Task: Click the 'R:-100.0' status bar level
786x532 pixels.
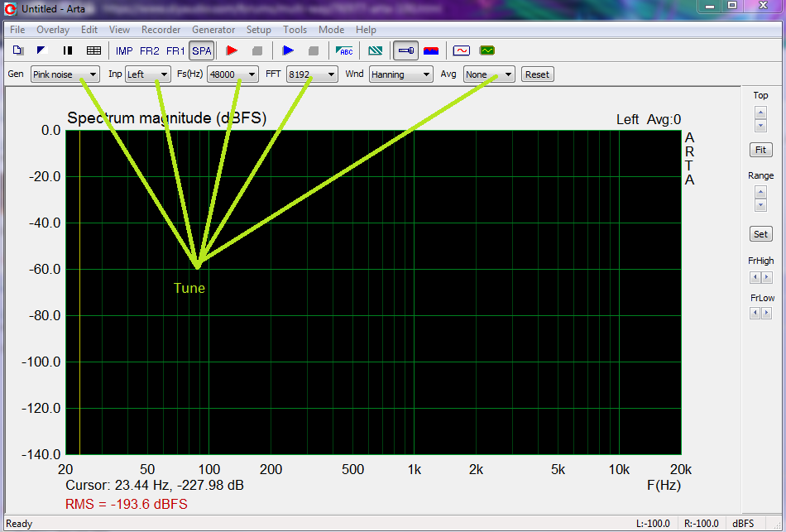Action: pos(702,524)
